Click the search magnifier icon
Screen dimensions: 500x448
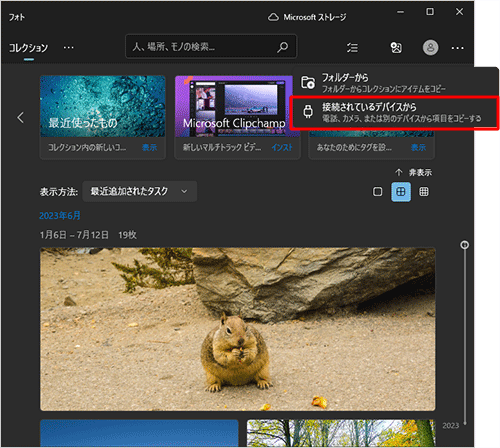282,47
